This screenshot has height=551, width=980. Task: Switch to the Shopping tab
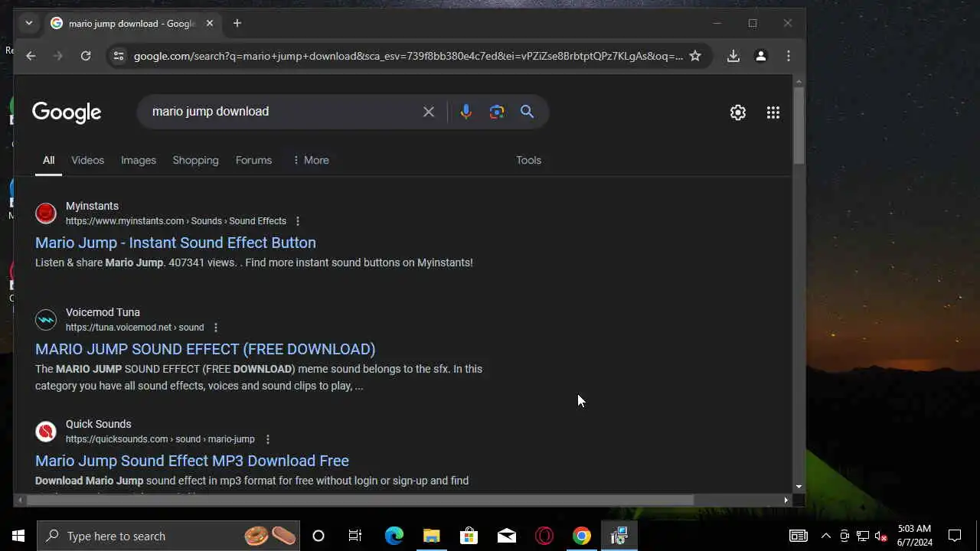click(195, 160)
